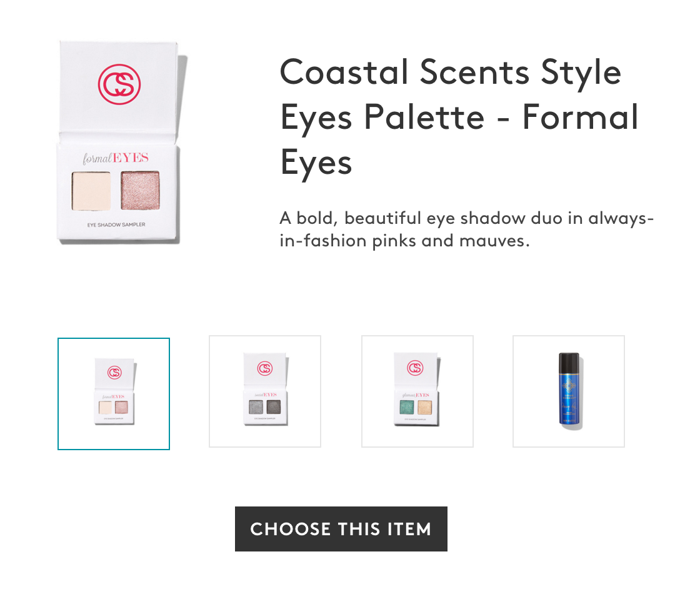This screenshot has height=589, width=700.
Task: Select the Formal Eyes palette thumbnail
Action: coord(114,394)
